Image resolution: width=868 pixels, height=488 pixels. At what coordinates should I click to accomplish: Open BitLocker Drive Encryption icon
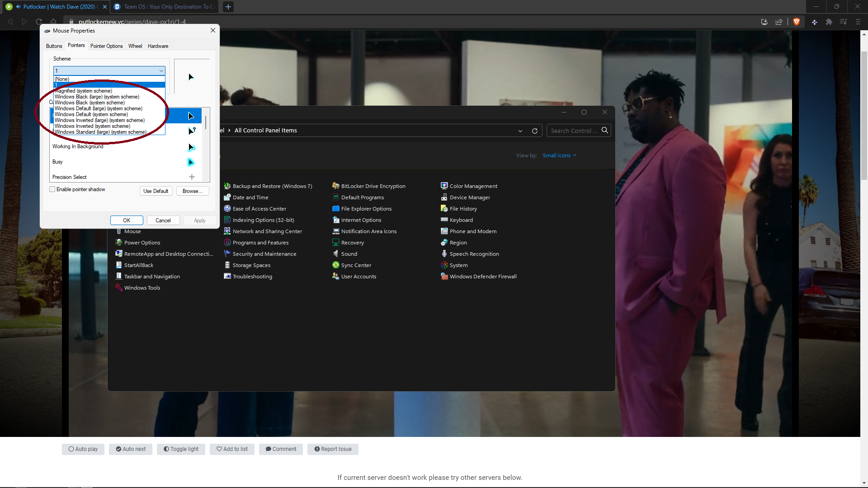(x=336, y=186)
